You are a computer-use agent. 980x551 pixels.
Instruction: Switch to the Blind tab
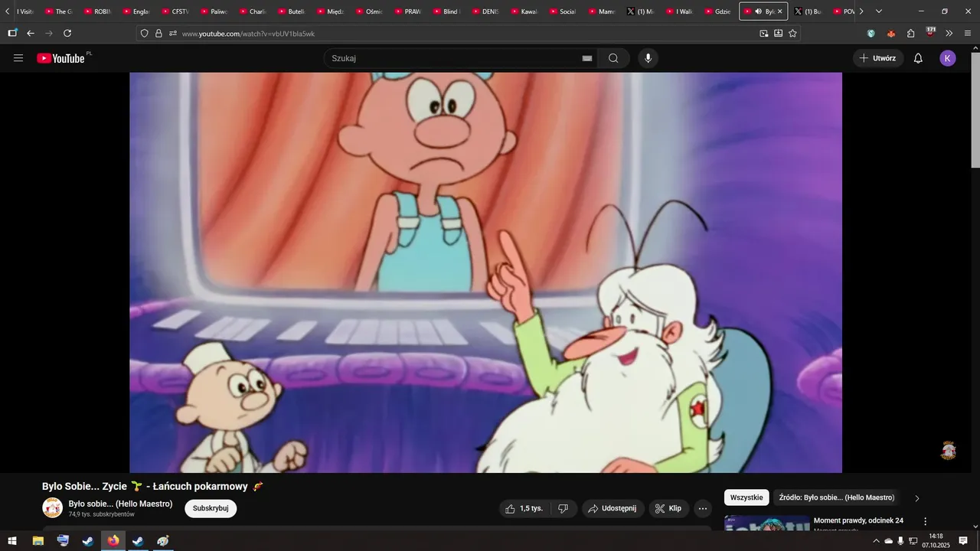point(446,11)
